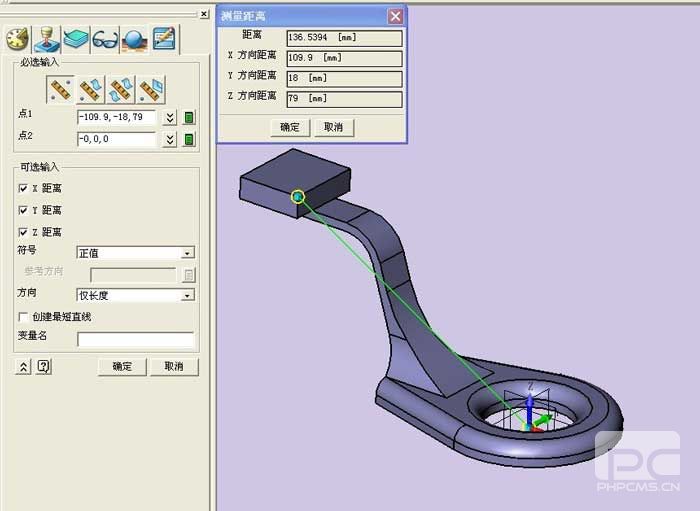Enable the 创建最短直线 checkbox
This screenshot has height=511, width=700.
[x=23, y=317]
